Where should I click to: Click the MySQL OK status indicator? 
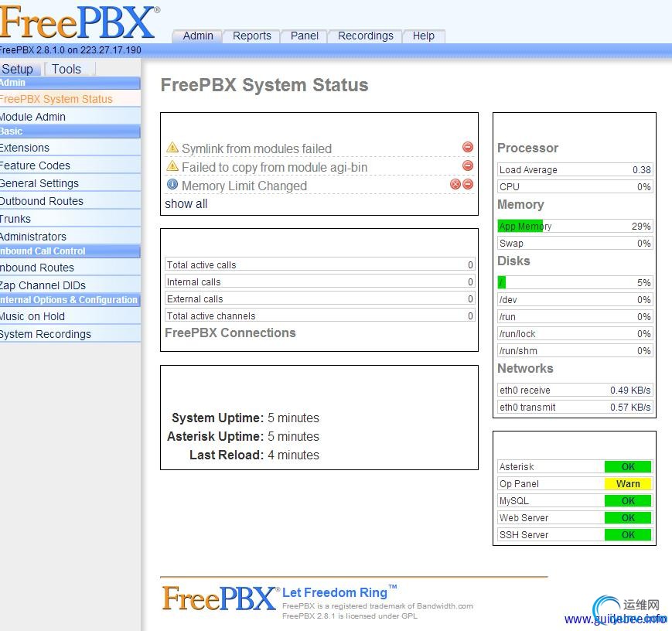(628, 500)
